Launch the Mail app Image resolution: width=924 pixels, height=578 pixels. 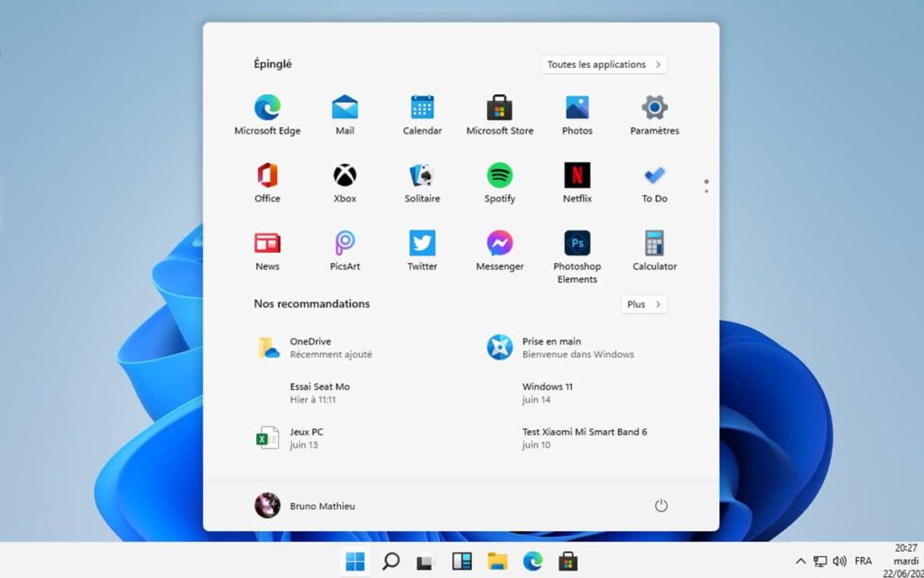pos(345,116)
